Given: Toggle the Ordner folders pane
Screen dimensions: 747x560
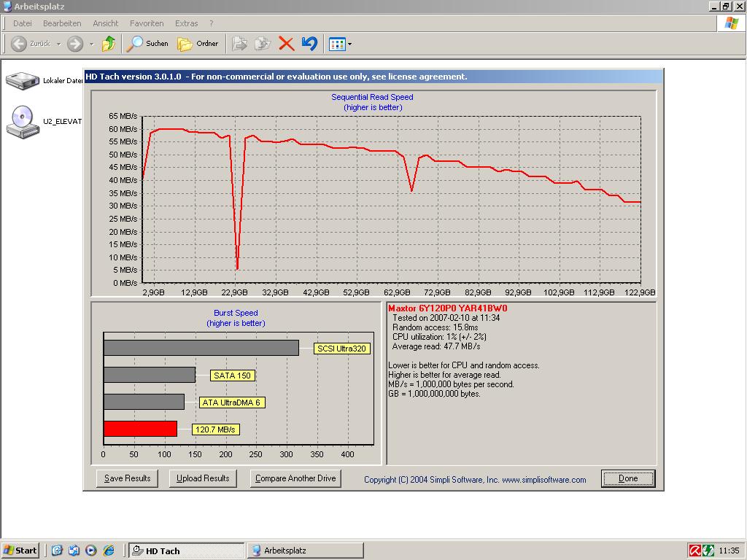Looking at the screenshot, I should (198, 44).
